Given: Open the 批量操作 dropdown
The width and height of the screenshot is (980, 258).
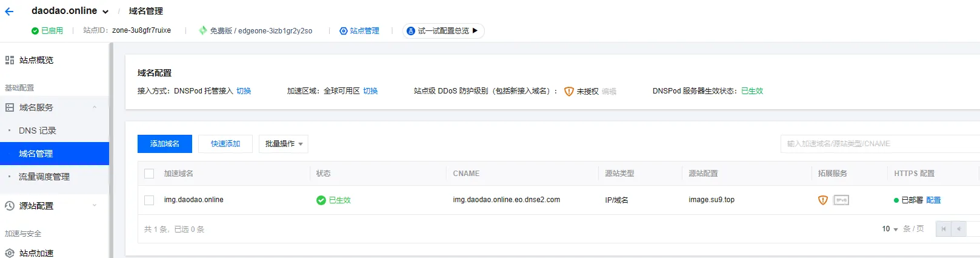Looking at the screenshot, I should (284, 144).
